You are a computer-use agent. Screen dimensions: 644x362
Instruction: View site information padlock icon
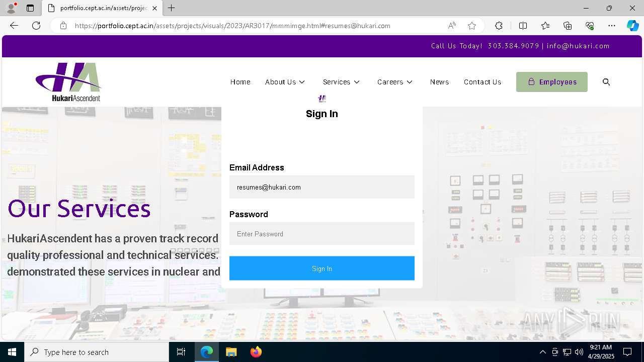click(63, 26)
